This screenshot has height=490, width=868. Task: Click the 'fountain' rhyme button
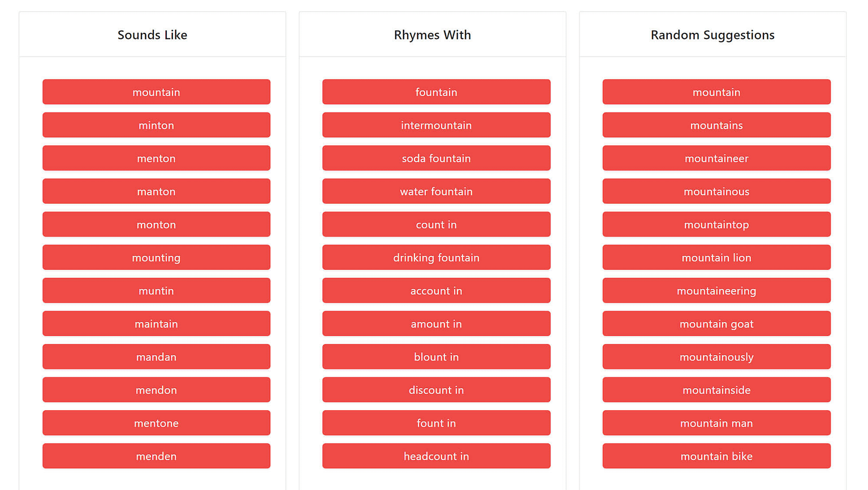coord(436,92)
